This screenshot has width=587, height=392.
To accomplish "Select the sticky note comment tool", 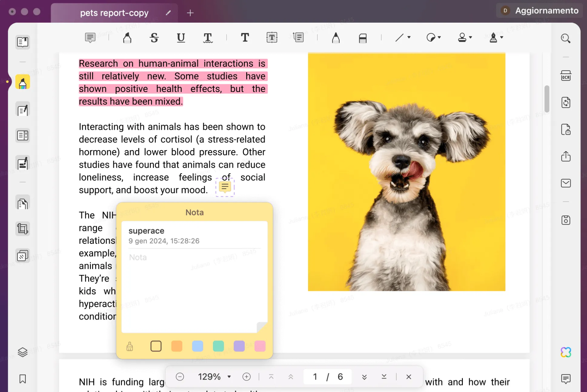I will click(90, 38).
